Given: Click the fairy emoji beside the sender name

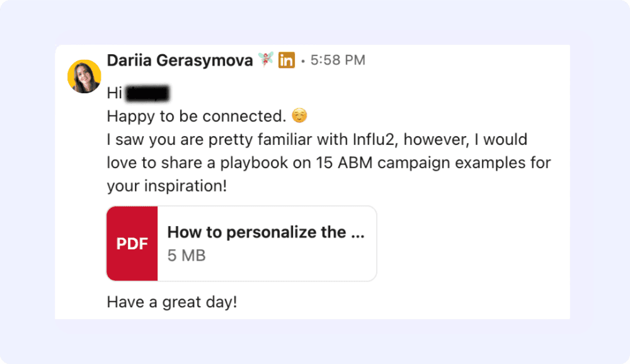Looking at the screenshot, I should pyautogui.click(x=265, y=60).
